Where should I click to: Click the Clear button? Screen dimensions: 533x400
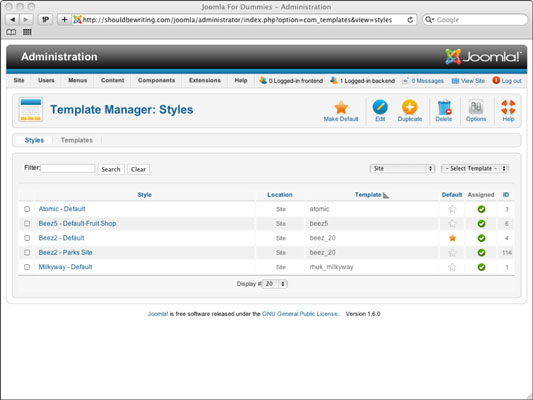click(138, 169)
